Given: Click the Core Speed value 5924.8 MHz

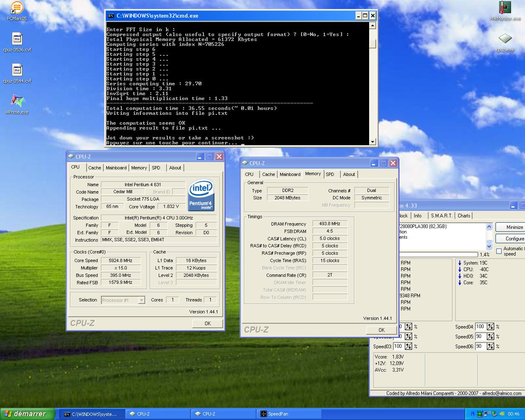Looking at the screenshot, I should pyautogui.click(x=121, y=260).
